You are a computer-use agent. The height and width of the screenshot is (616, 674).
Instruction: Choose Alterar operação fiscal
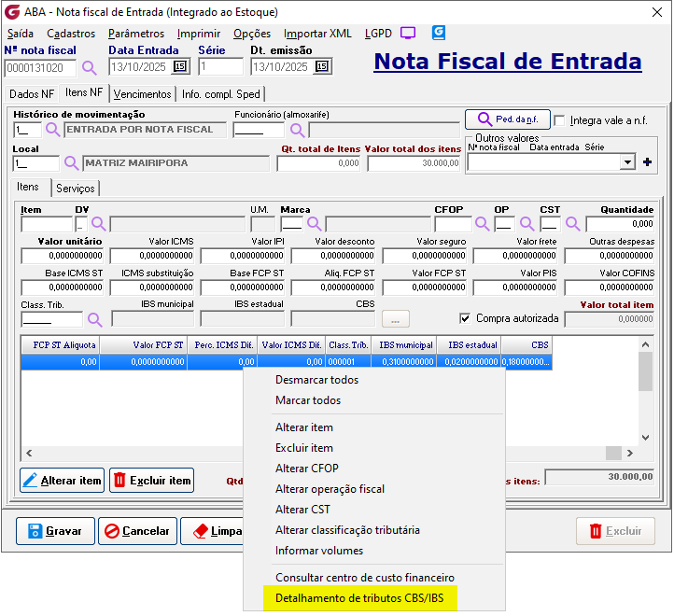[330, 489]
